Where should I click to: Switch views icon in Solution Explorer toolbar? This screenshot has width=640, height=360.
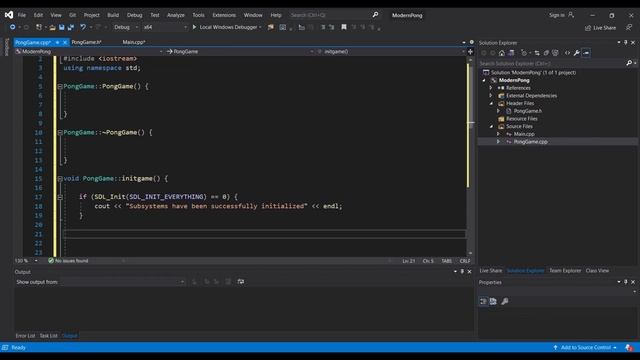click(511, 53)
